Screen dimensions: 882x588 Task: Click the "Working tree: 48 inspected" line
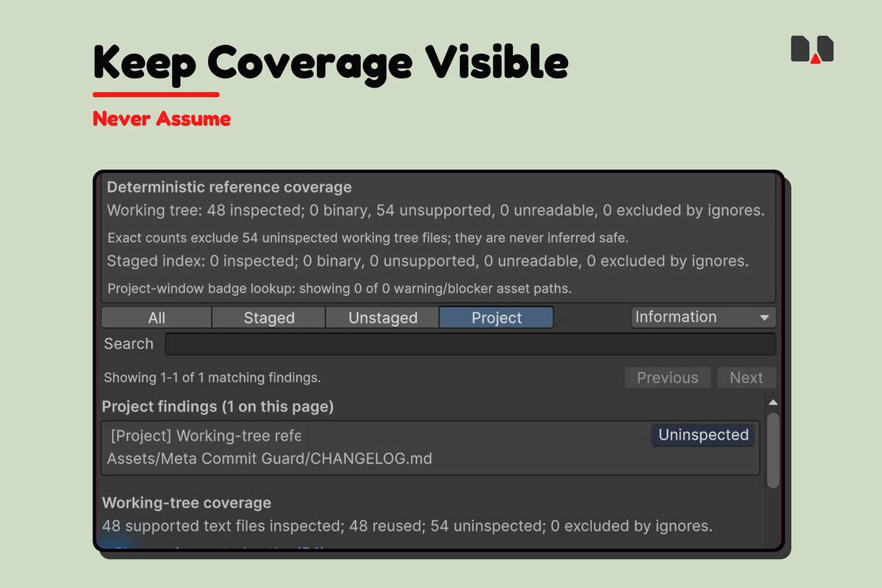tap(436, 210)
